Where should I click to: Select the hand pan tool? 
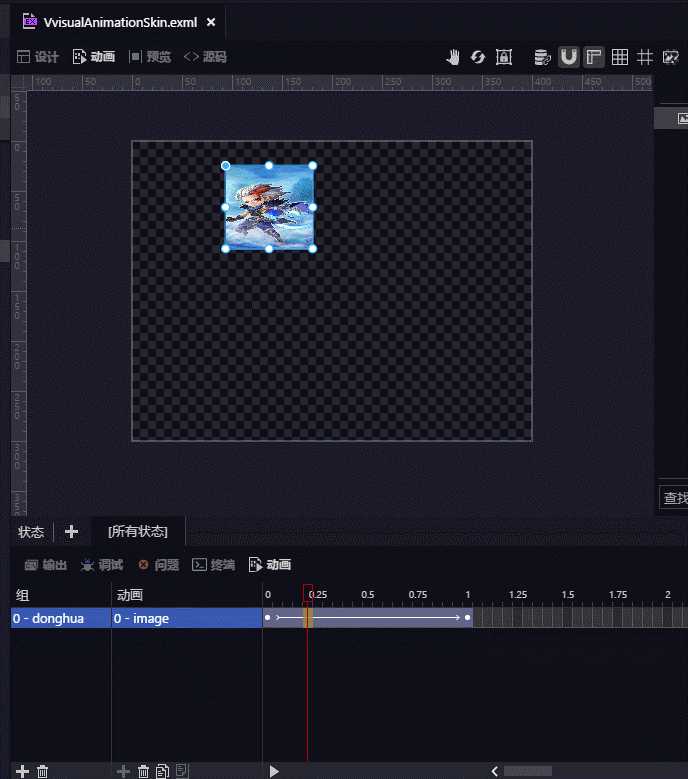tap(453, 57)
